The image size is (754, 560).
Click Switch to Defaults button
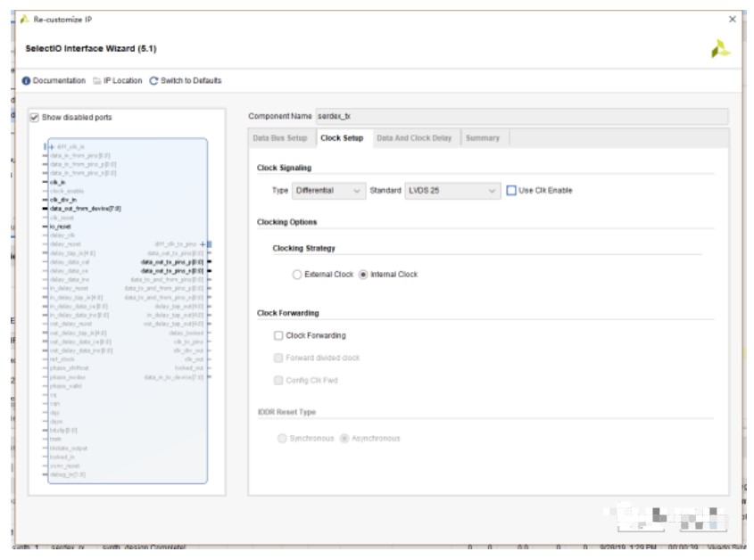tap(191, 81)
